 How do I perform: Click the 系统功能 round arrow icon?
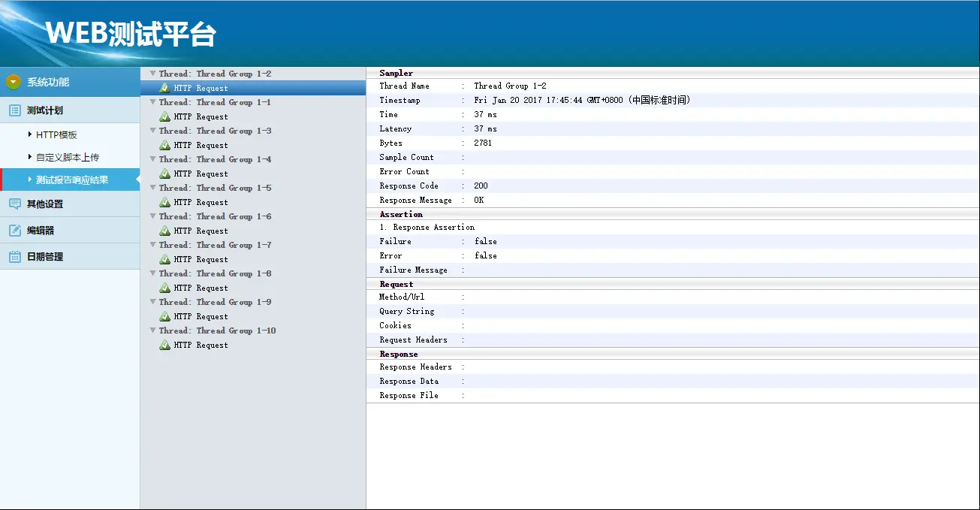click(x=14, y=82)
